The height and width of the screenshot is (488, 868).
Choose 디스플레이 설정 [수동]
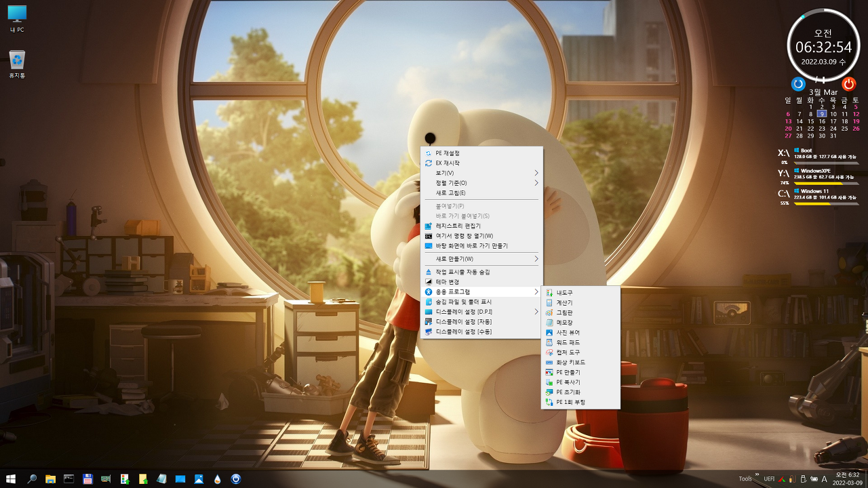click(481, 331)
